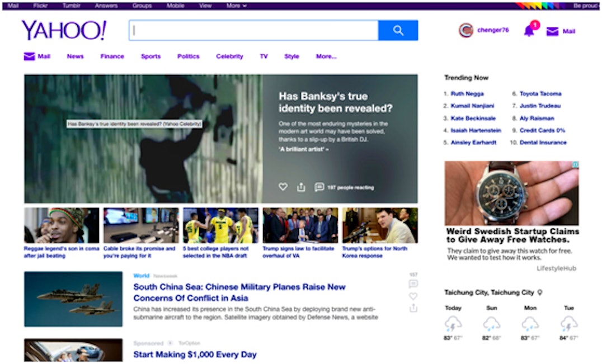Expand the More menu in top bar
Viewport: 602px width, 364px height.
coord(236,6)
